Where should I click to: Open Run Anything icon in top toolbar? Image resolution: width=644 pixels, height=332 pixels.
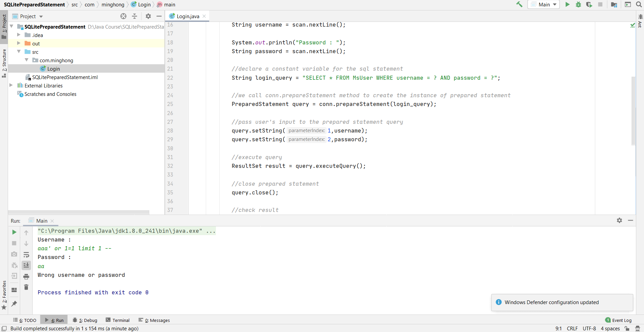click(628, 4)
